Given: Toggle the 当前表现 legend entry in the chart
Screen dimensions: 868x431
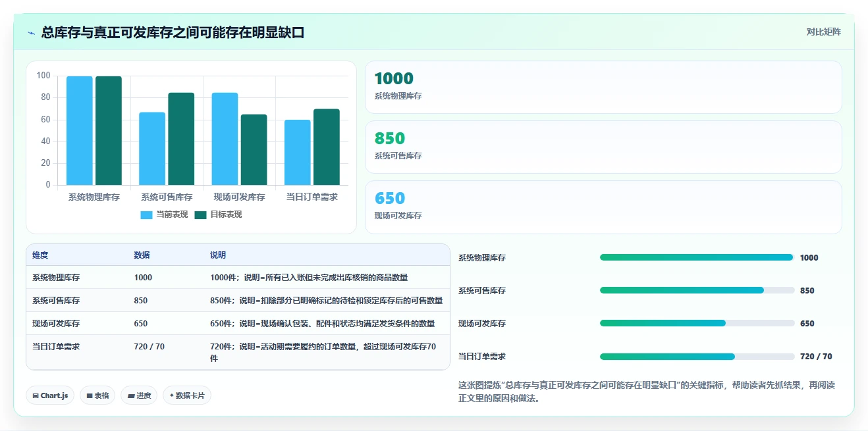Looking at the screenshot, I should click(x=165, y=215).
